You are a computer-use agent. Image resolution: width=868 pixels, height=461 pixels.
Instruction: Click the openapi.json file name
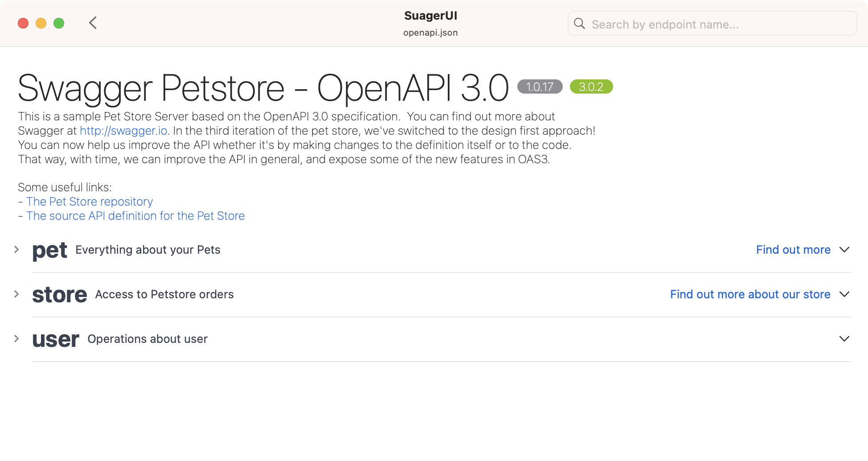[x=430, y=33]
